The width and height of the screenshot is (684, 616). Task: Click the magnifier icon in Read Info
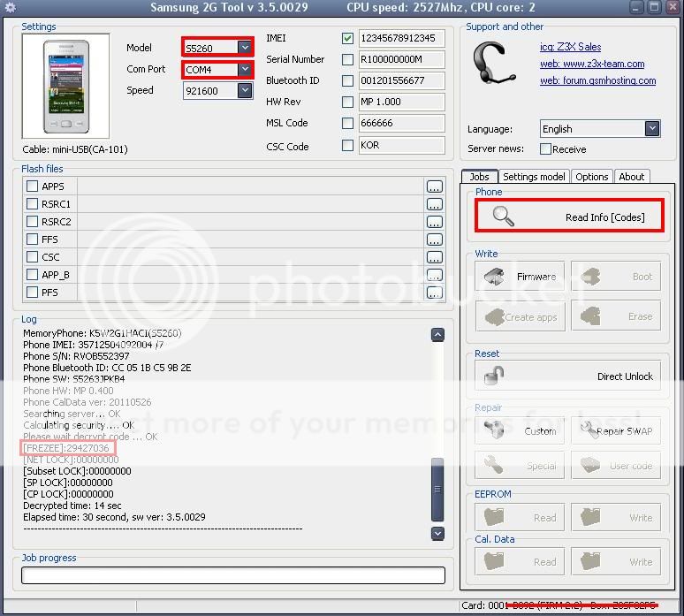[503, 217]
